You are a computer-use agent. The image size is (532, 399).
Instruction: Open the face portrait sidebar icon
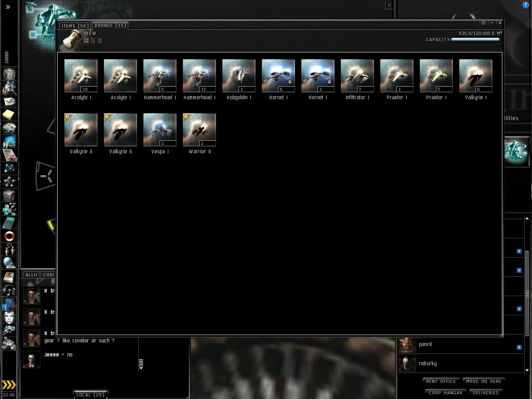[9, 317]
